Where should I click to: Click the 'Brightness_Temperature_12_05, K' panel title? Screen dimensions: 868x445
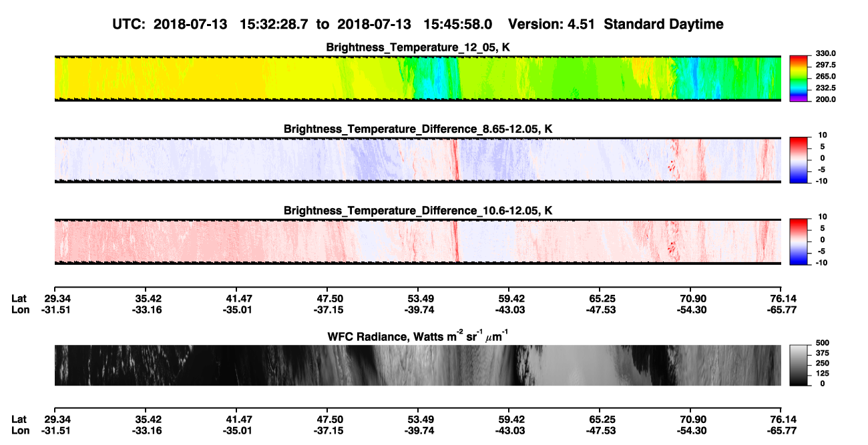tap(418, 47)
